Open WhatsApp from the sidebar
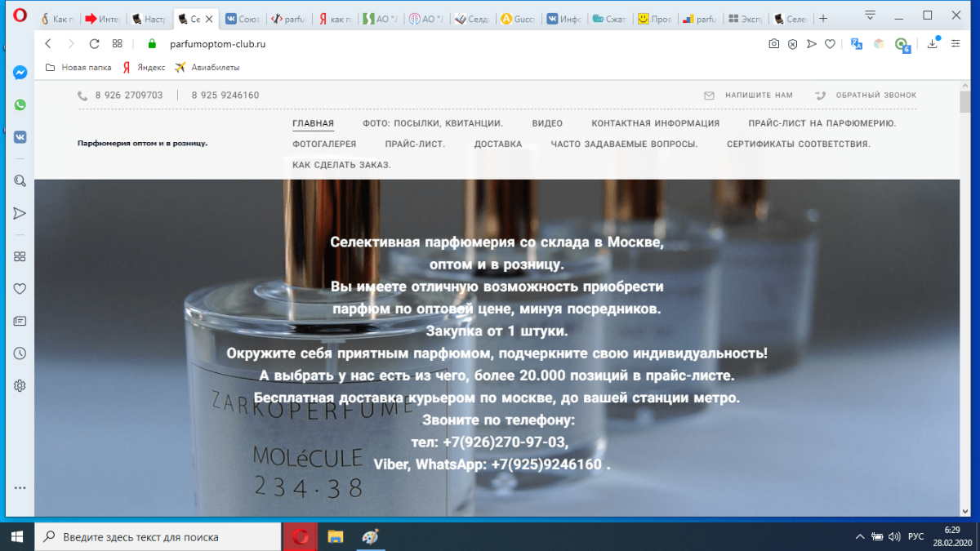 point(19,105)
